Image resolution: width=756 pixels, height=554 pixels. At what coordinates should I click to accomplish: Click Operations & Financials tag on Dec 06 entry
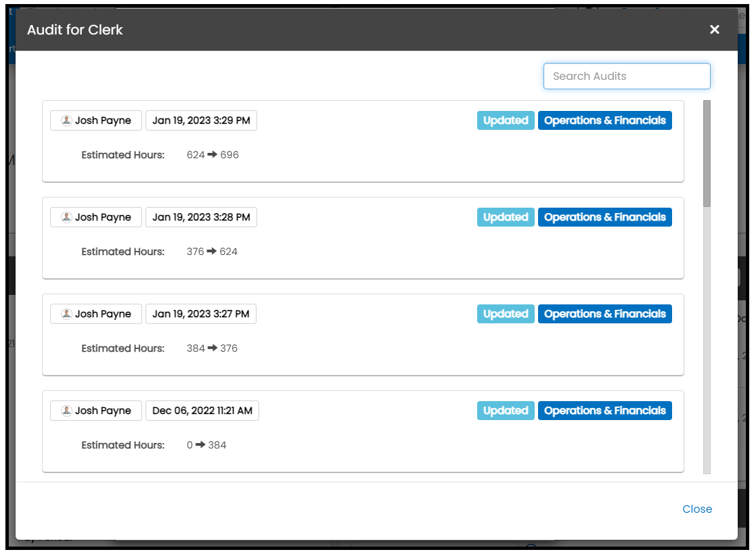click(605, 411)
